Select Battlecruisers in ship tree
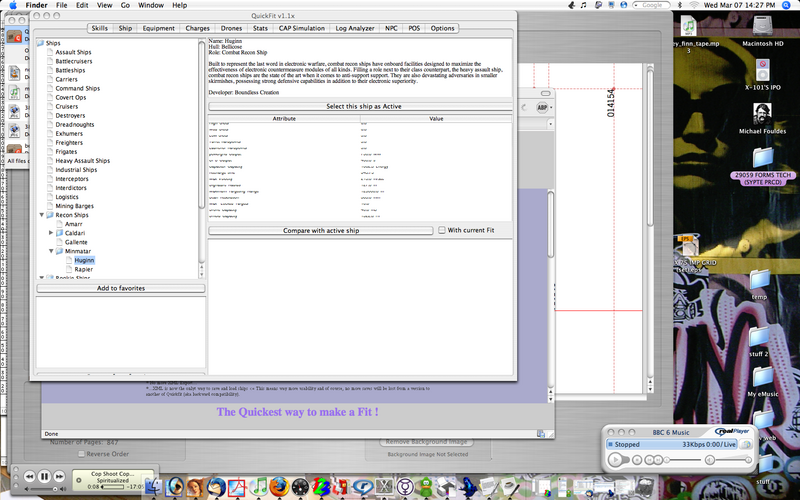Viewport: 800px width, 500px height. (74, 61)
